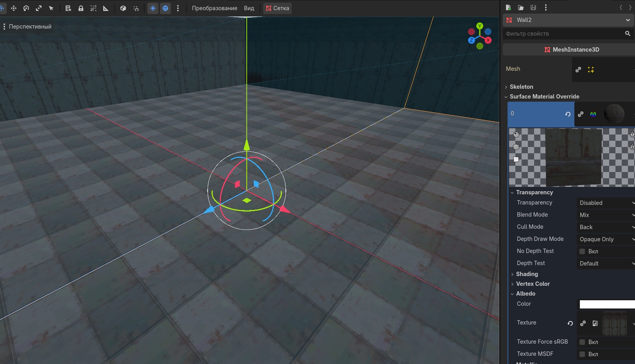
Task: Switch material preview to sphere shape
Action: [516, 134]
